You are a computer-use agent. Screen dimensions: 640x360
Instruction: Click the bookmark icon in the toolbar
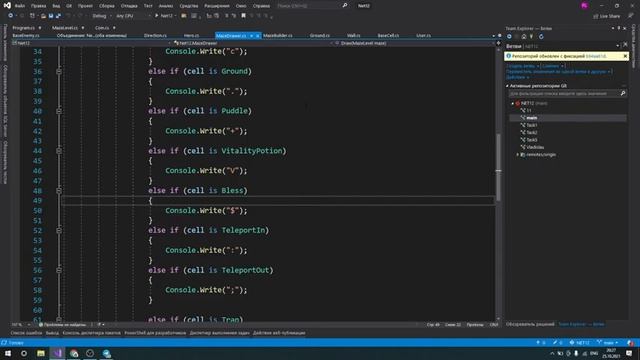(x=243, y=16)
